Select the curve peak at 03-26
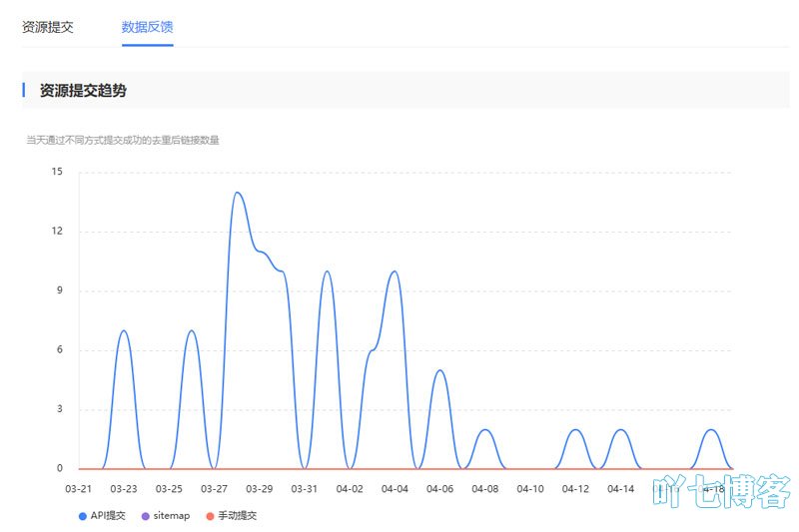 pyautogui.click(x=191, y=330)
